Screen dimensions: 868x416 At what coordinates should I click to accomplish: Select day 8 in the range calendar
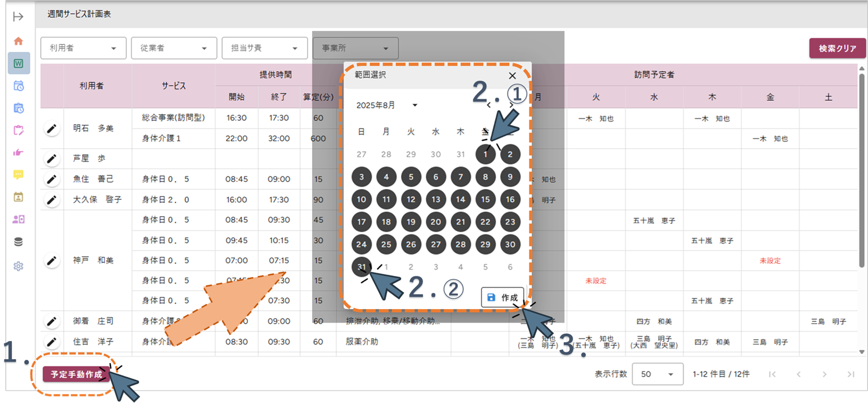coord(486,177)
